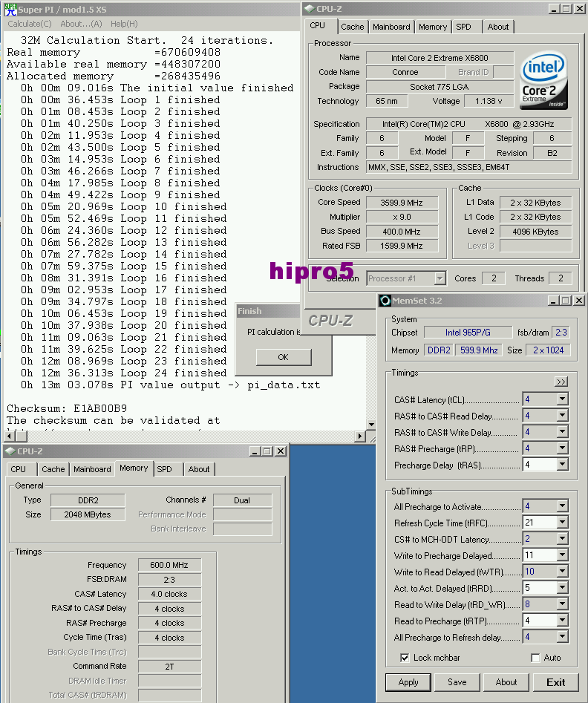588x703 pixels.
Task: Click the MemSet >> expand timings button
Action: [561, 382]
